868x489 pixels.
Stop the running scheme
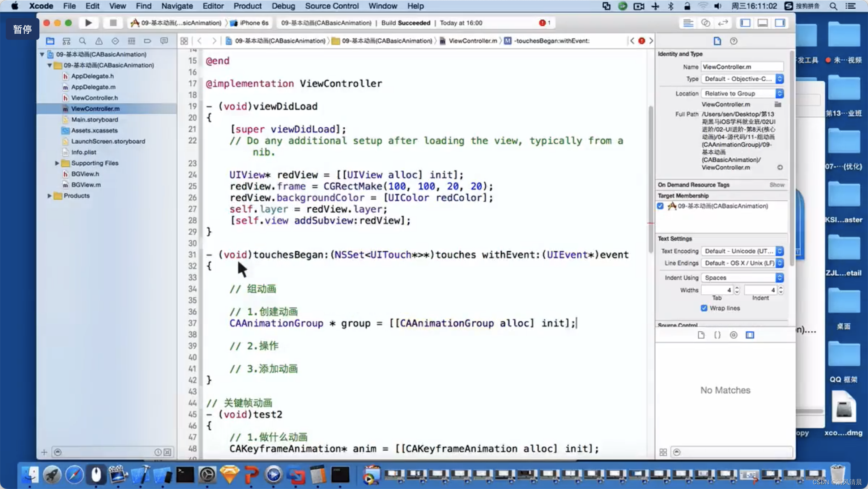pyautogui.click(x=113, y=23)
